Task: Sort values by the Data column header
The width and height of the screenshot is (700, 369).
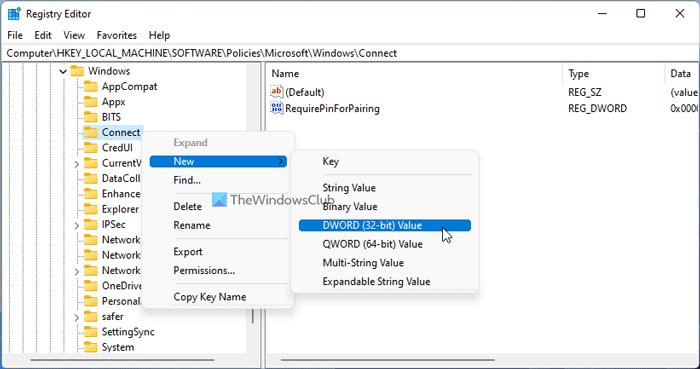Action: point(682,74)
